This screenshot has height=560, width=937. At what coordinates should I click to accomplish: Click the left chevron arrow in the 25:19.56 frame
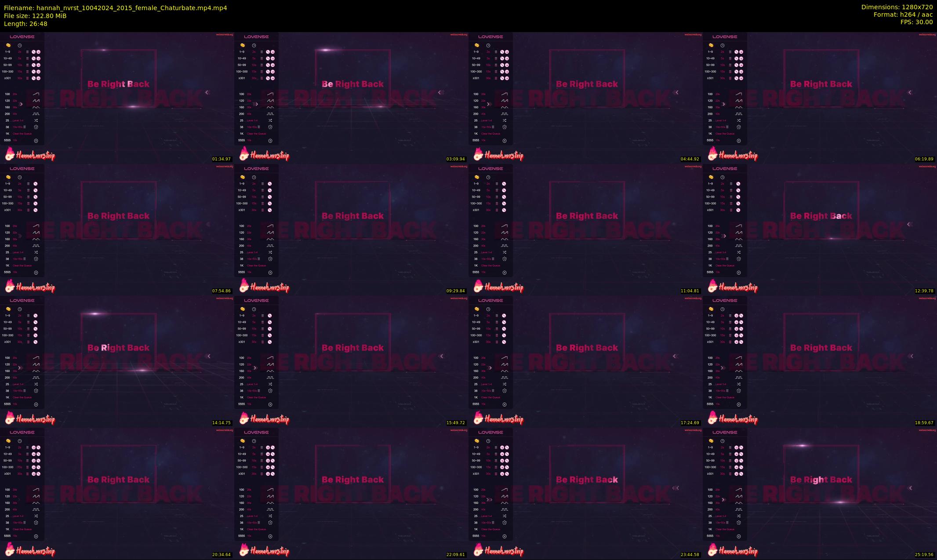click(x=910, y=488)
